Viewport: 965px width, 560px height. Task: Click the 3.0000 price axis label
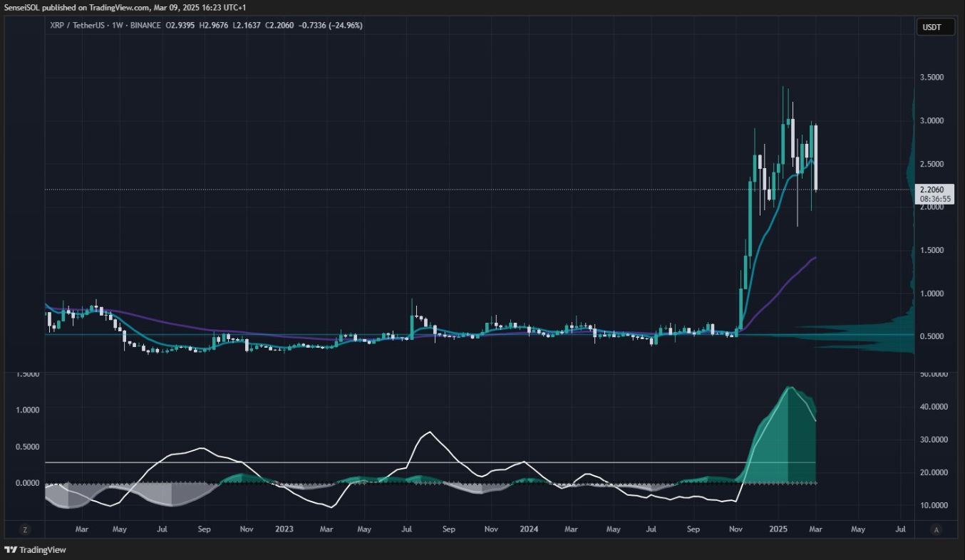click(932, 120)
